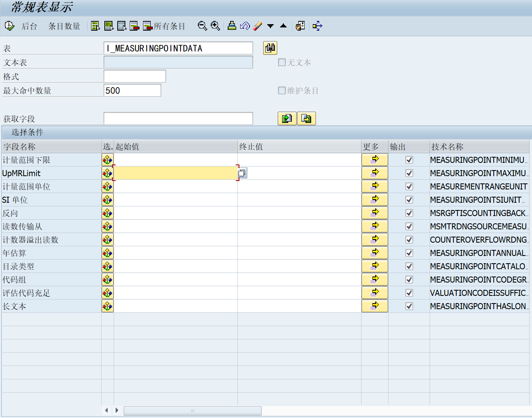Click the 获取字段 input field
The width and height of the screenshot is (532, 418).
[178, 119]
